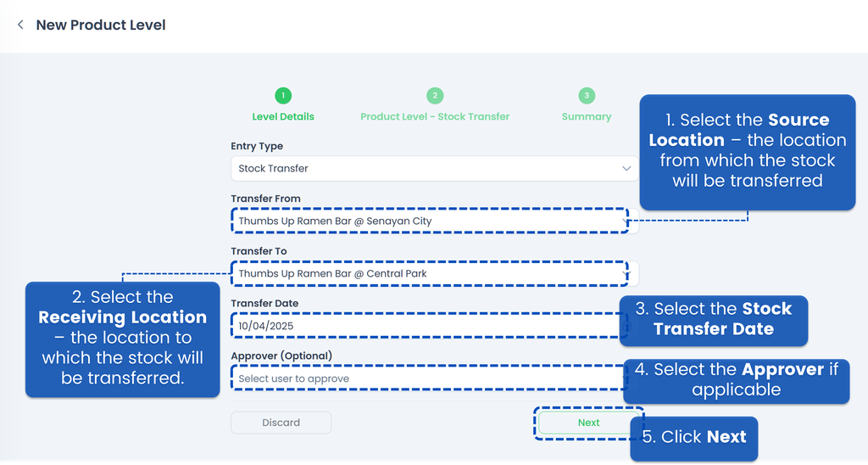868x465 pixels.
Task: Click the back arrow beside New Product Level
Action: 20,25
